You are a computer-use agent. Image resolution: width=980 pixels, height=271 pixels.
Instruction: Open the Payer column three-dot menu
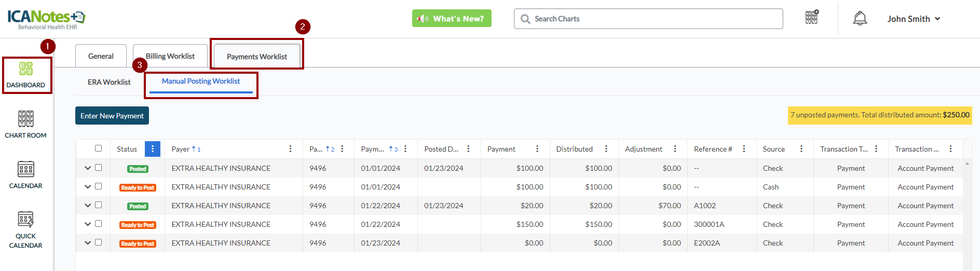click(290, 149)
